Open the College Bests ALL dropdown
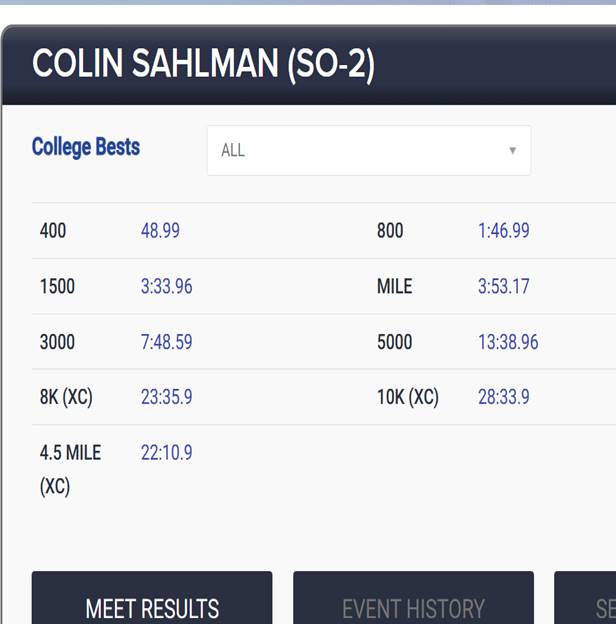Viewport: 616px width, 624px height. [x=368, y=151]
